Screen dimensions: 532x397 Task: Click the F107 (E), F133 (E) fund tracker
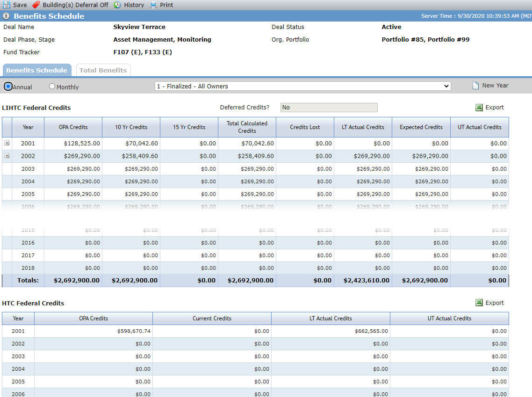coord(143,52)
